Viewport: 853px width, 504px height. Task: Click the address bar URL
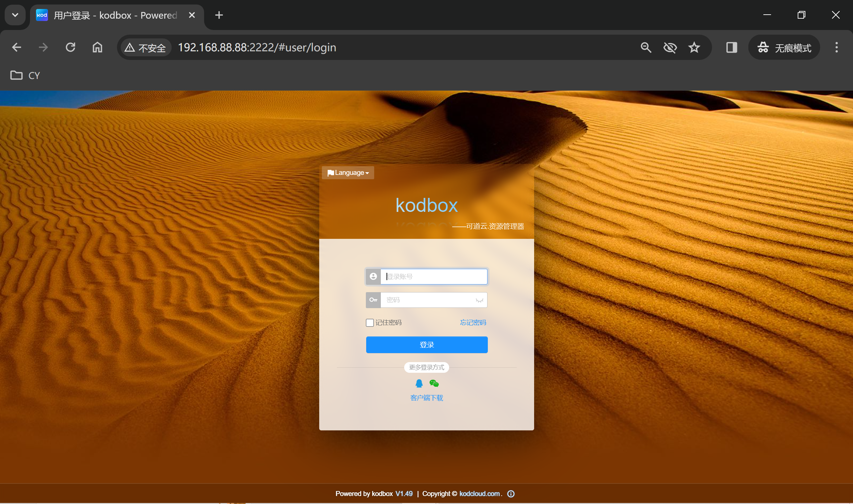click(257, 48)
